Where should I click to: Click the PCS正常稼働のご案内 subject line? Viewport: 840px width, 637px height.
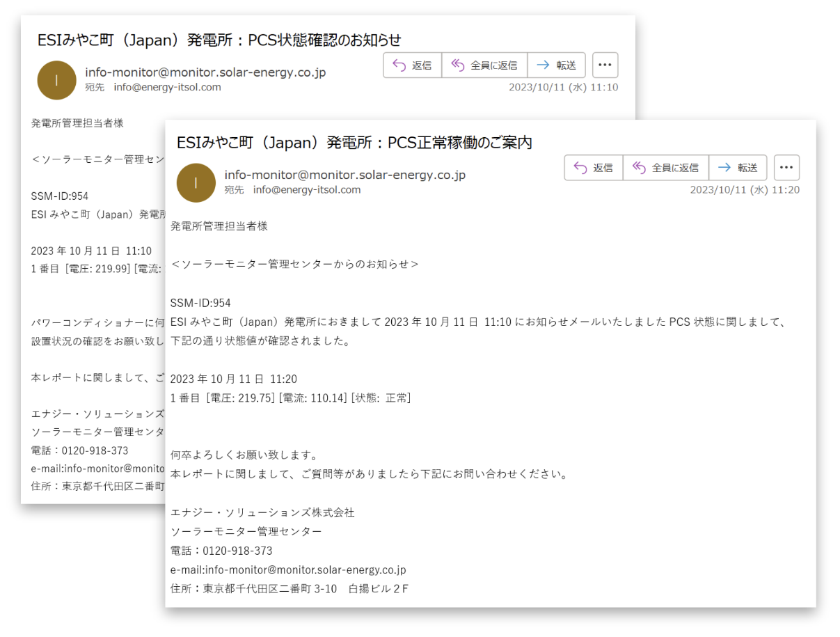point(354,143)
